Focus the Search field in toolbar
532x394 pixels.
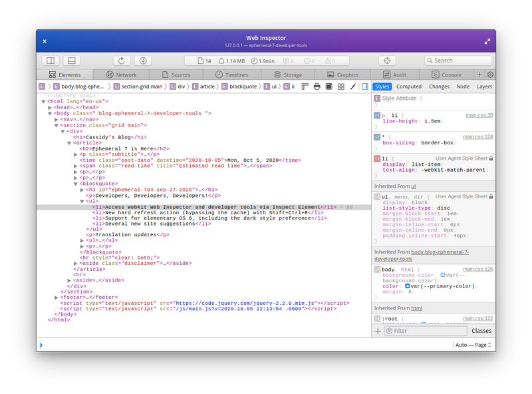pos(458,61)
